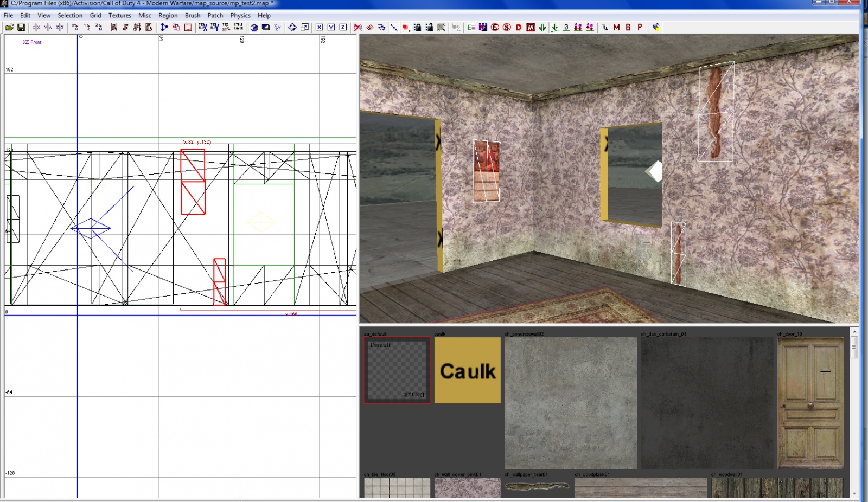Open the Physics menu
The width and height of the screenshot is (868, 502).
point(240,15)
